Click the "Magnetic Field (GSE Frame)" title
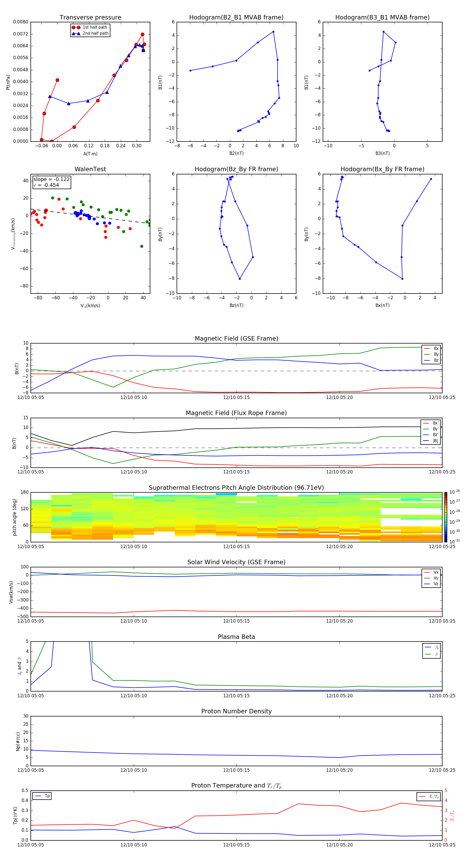Viewport: 473px width, 868px height. (x=236, y=338)
